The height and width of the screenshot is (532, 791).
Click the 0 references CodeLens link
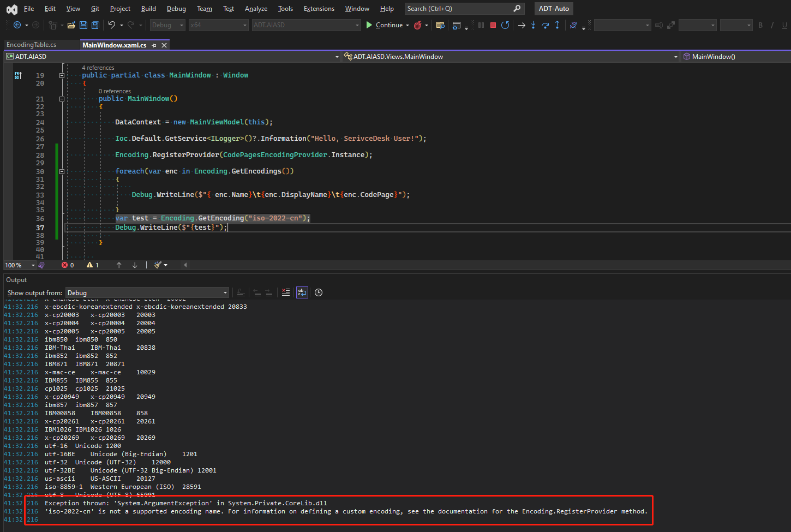pyautogui.click(x=115, y=91)
